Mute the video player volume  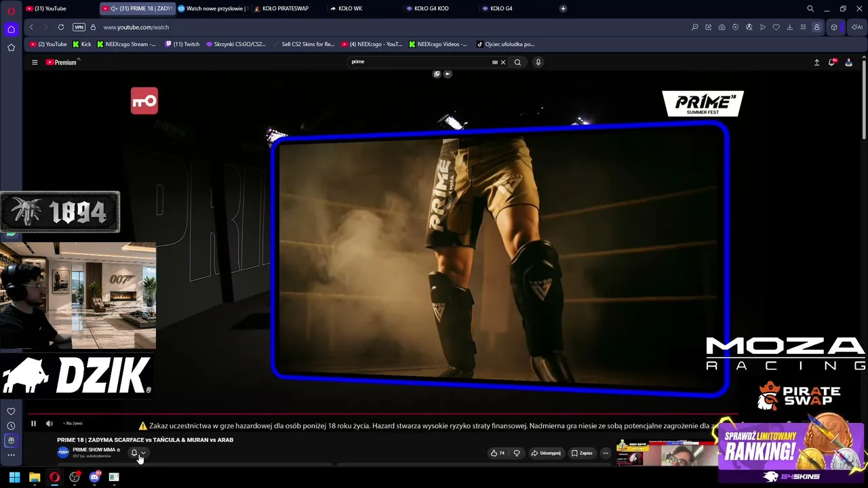tap(50, 424)
